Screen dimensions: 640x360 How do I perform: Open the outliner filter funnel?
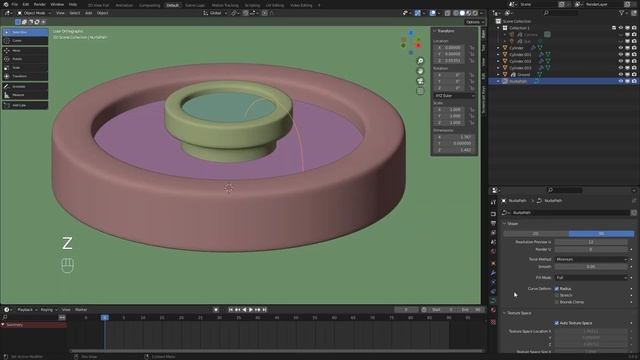click(x=622, y=13)
